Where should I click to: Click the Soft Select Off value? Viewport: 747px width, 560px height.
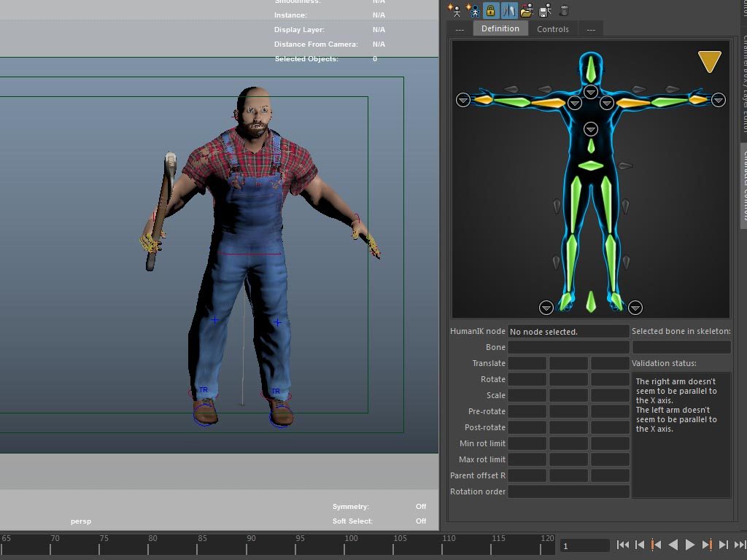click(x=421, y=521)
